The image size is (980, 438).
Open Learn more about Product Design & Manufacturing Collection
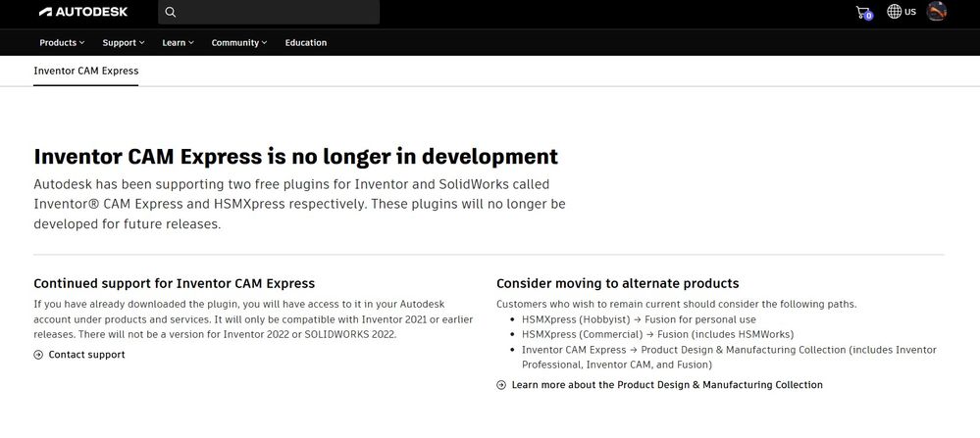[x=667, y=385]
